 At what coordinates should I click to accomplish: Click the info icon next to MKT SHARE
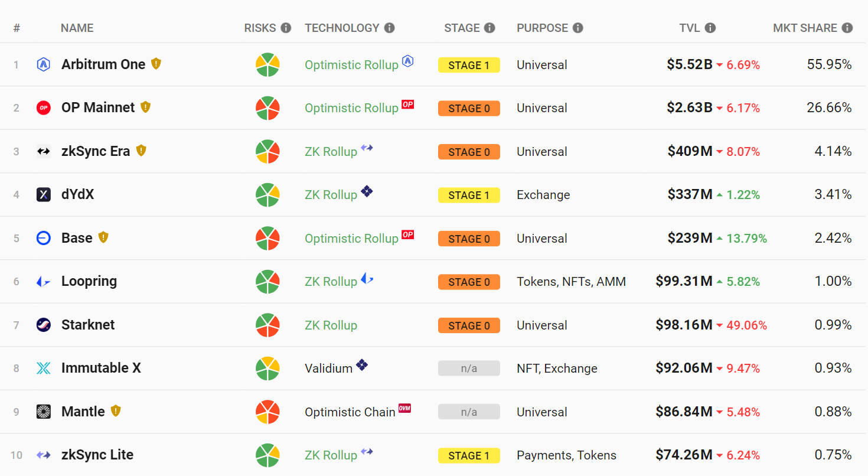click(x=847, y=28)
